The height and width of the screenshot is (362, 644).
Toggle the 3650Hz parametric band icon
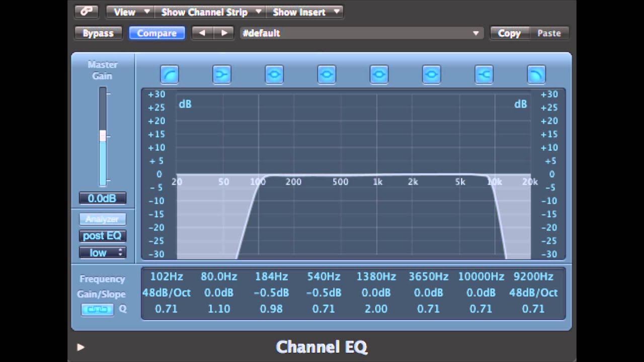click(431, 75)
